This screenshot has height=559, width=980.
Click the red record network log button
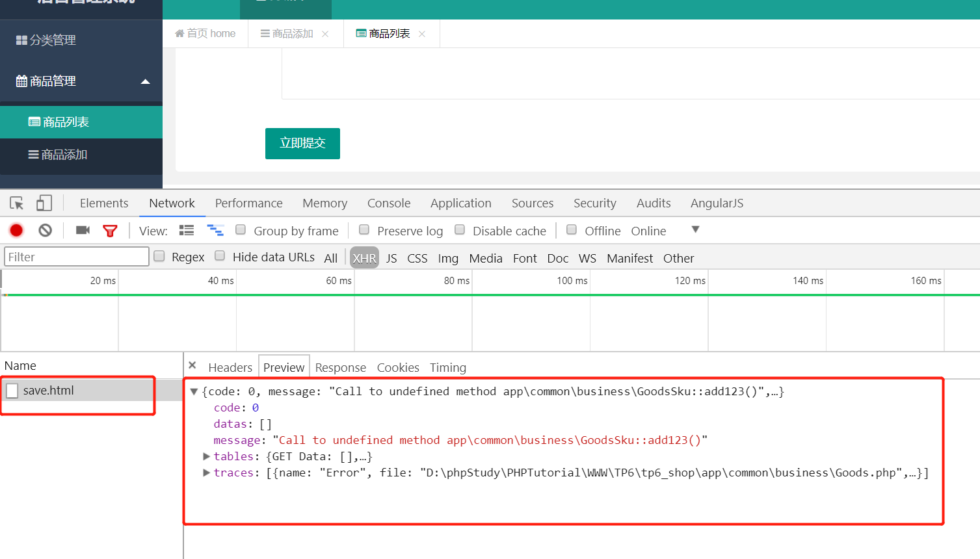click(16, 230)
